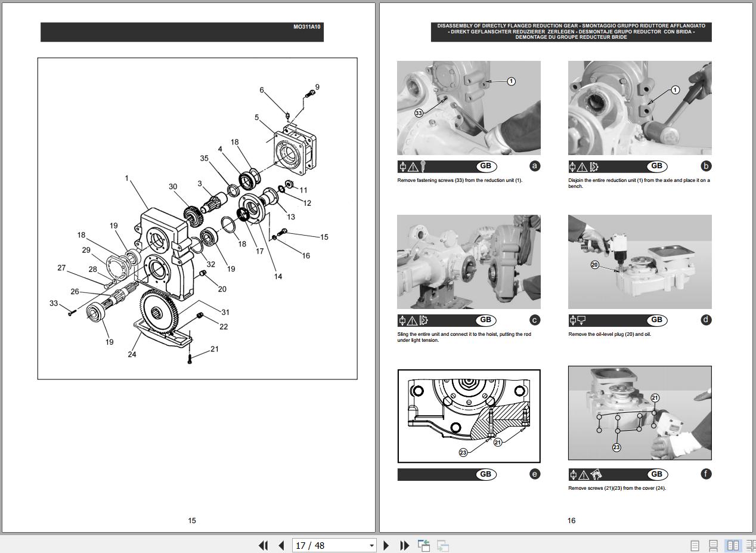Go to the next page
Screen dimensions: 756x553
[x=386, y=545]
